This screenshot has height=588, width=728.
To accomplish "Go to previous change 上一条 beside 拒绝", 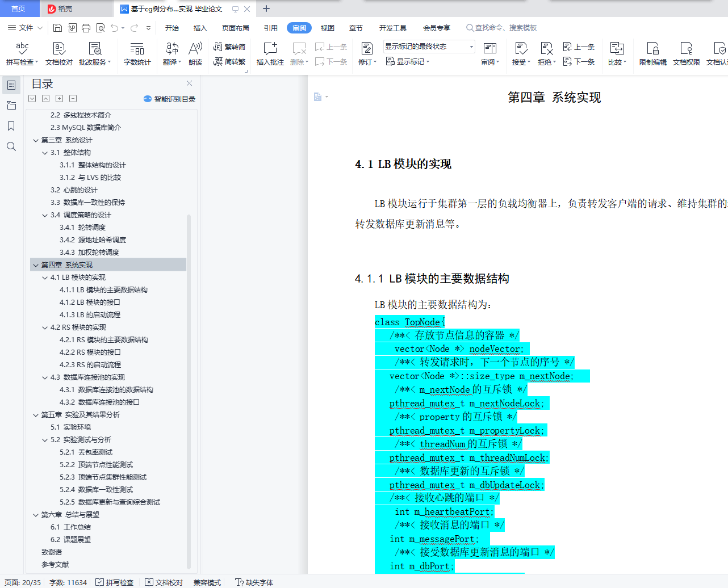I will (579, 47).
